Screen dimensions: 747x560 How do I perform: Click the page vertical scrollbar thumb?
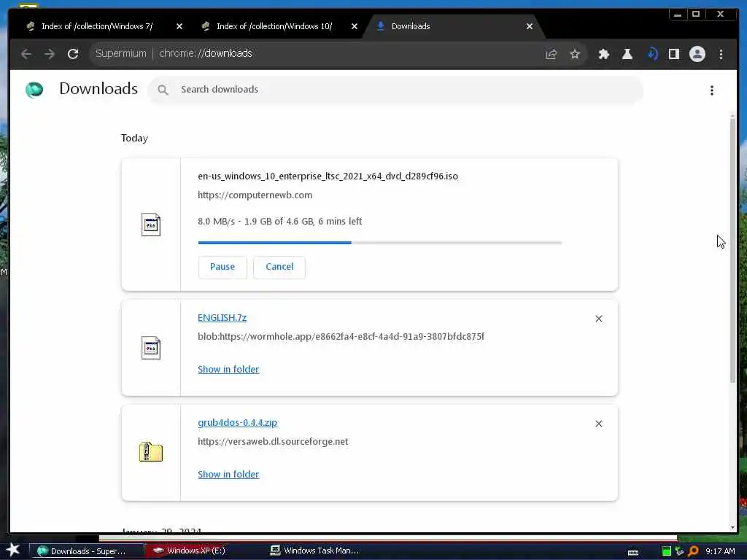pyautogui.click(x=732, y=249)
